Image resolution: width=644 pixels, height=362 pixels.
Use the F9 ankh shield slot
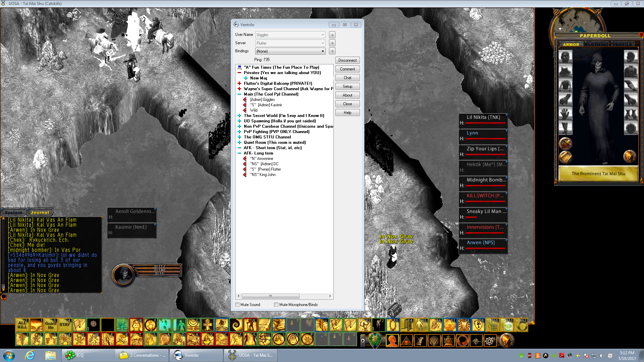pos(478,325)
